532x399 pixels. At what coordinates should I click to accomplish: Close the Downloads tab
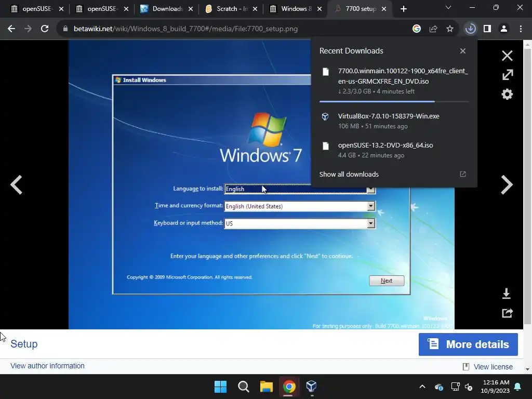(191, 9)
